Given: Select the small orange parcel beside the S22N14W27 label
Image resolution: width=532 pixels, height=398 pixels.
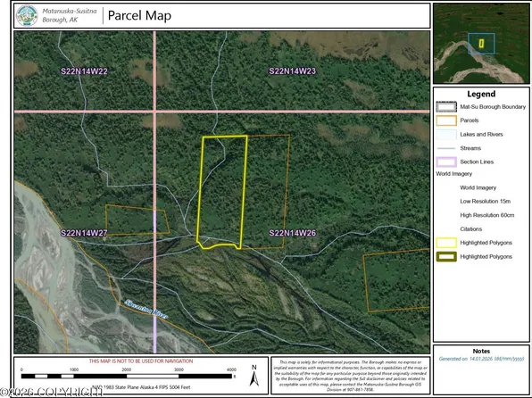Looking at the screenshot, I should click(137, 220).
